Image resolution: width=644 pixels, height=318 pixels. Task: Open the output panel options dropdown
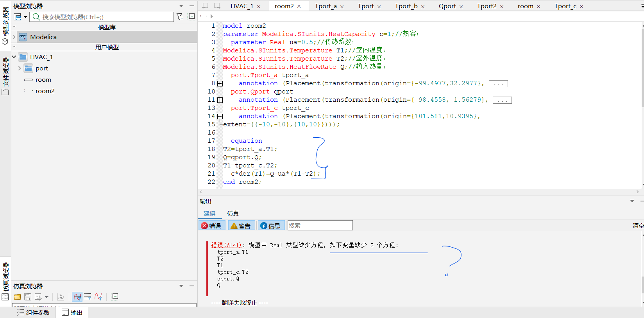point(632,201)
